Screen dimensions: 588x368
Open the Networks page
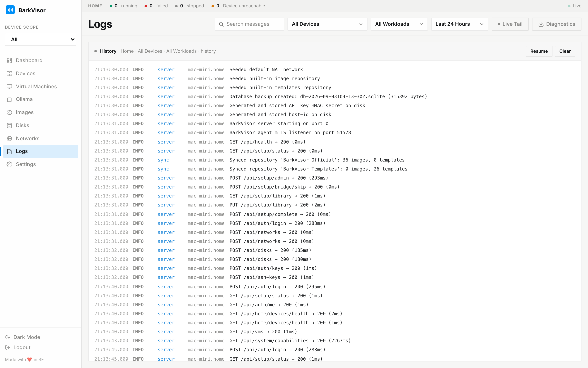pyautogui.click(x=41, y=138)
